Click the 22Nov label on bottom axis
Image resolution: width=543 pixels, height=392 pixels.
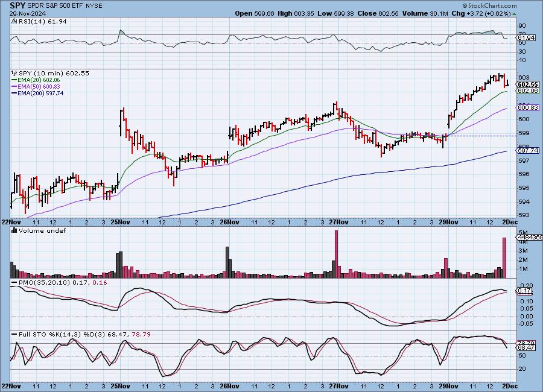click(11, 386)
